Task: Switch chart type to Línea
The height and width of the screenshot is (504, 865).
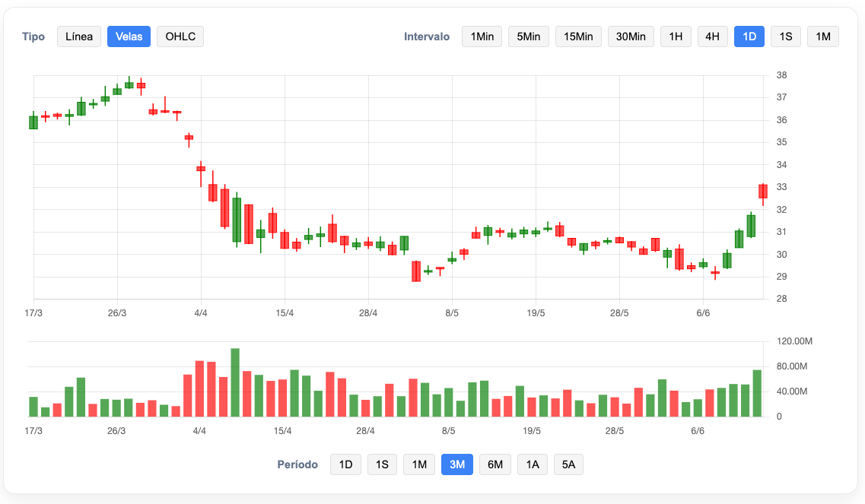Action: [79, 36]
